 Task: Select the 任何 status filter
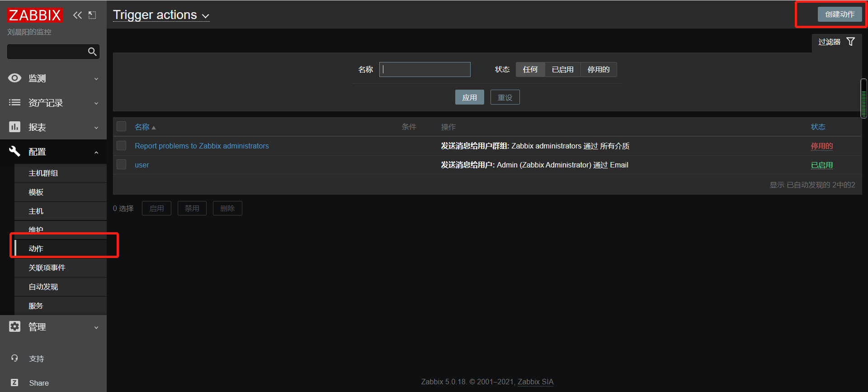[530, 69]
